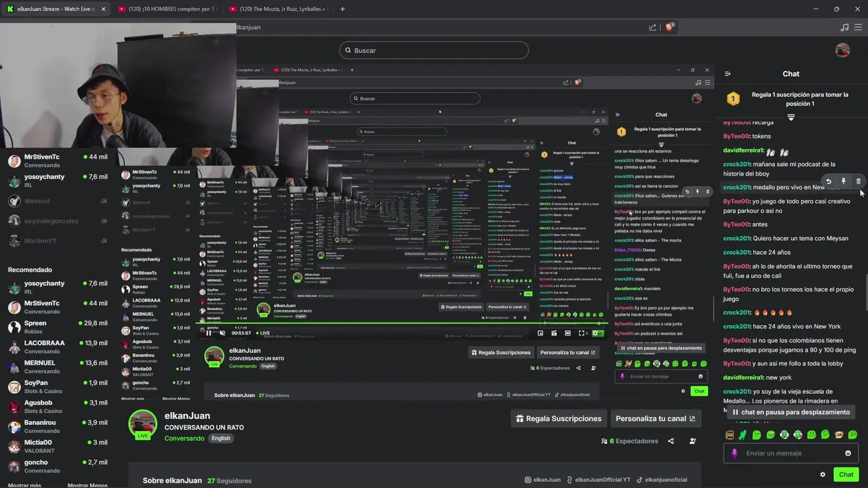868x488 pixels.
Task: Click username davidferreira1 beside 'new york' message
Action: [x=743, y=378]
